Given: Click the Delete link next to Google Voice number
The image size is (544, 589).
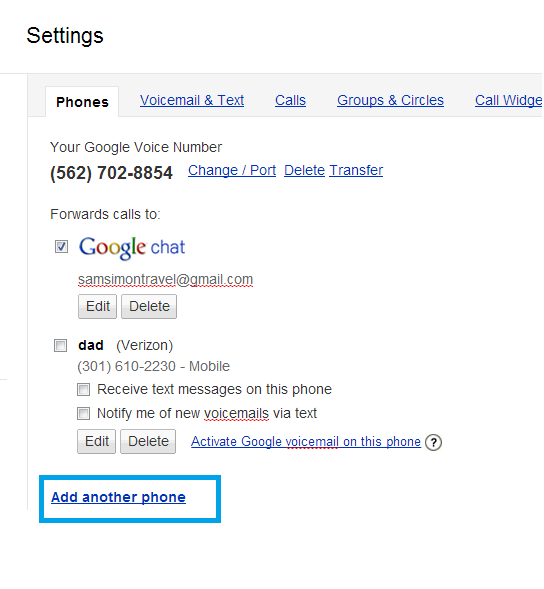Looking at the screenshot, I should (304, 171).
